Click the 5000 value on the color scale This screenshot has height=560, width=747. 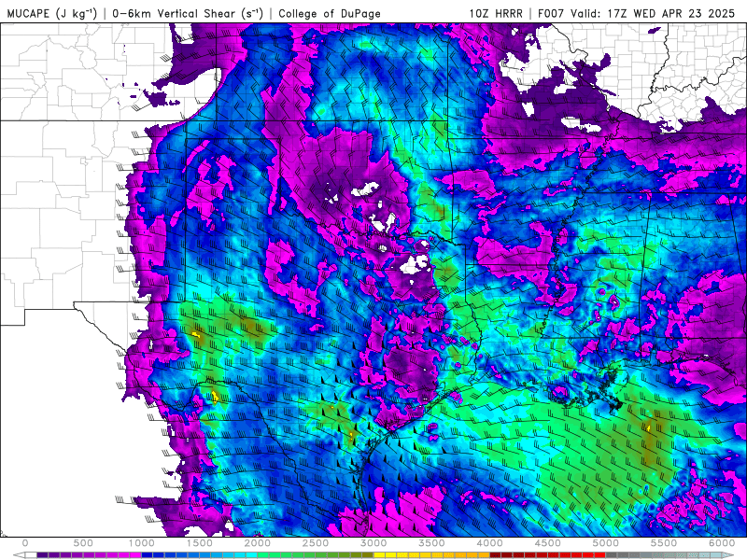(606, 543)
